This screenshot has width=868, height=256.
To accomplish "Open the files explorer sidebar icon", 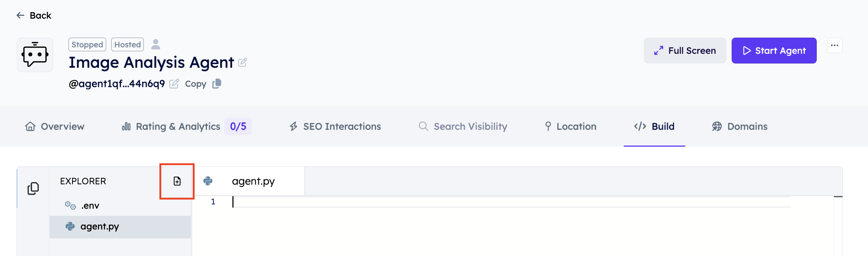I will (33, 188).
